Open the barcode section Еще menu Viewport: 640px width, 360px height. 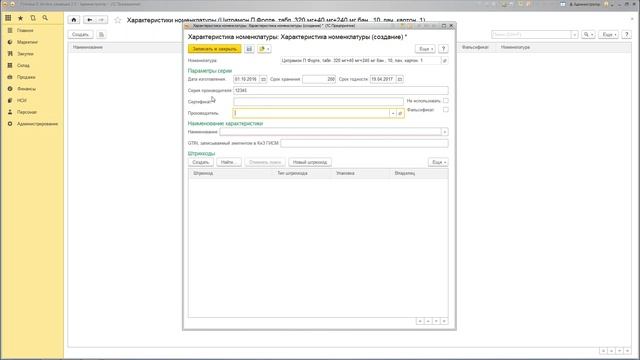pyautogui.click(x=438, y=162)
